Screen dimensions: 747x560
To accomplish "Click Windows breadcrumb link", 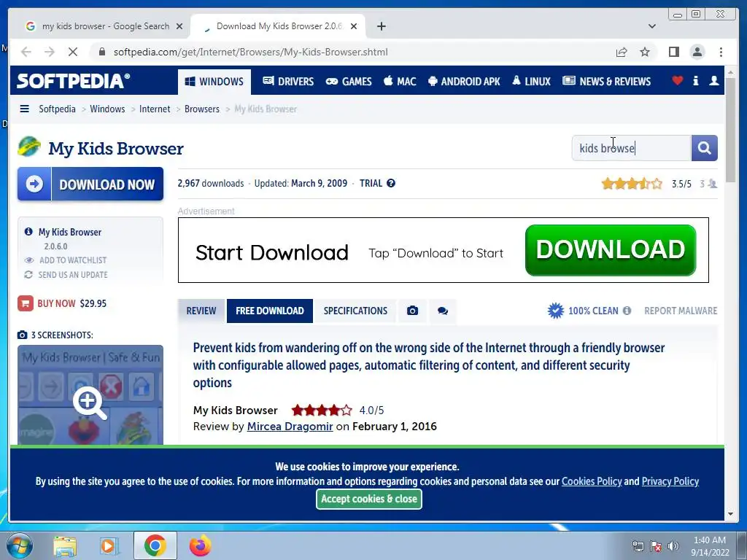I will tap(107, 109).
